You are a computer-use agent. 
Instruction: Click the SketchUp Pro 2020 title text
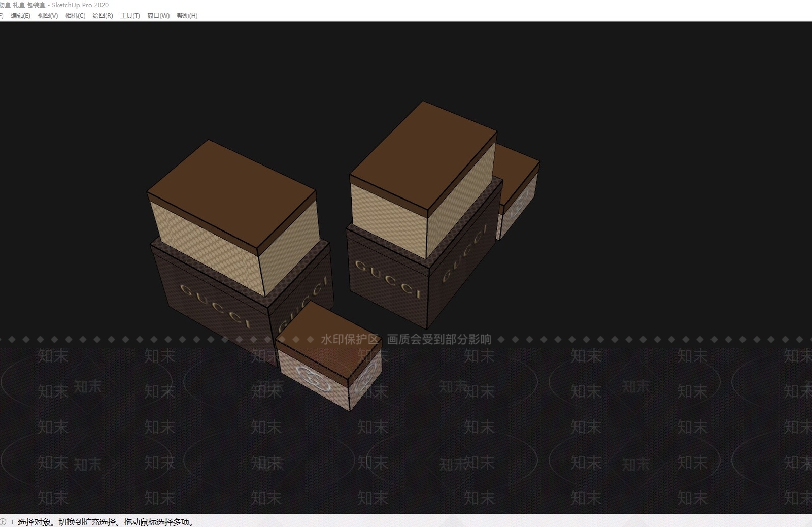80,5
